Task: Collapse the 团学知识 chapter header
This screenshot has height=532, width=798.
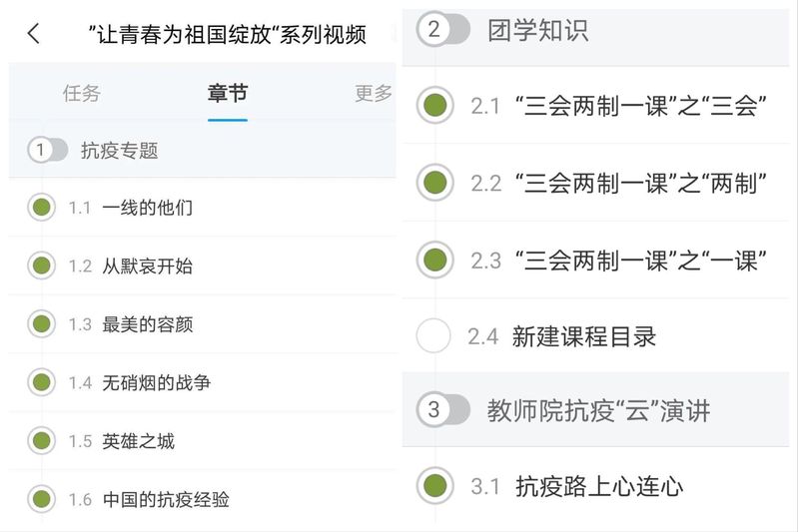Action: click(x=537, y=30)
